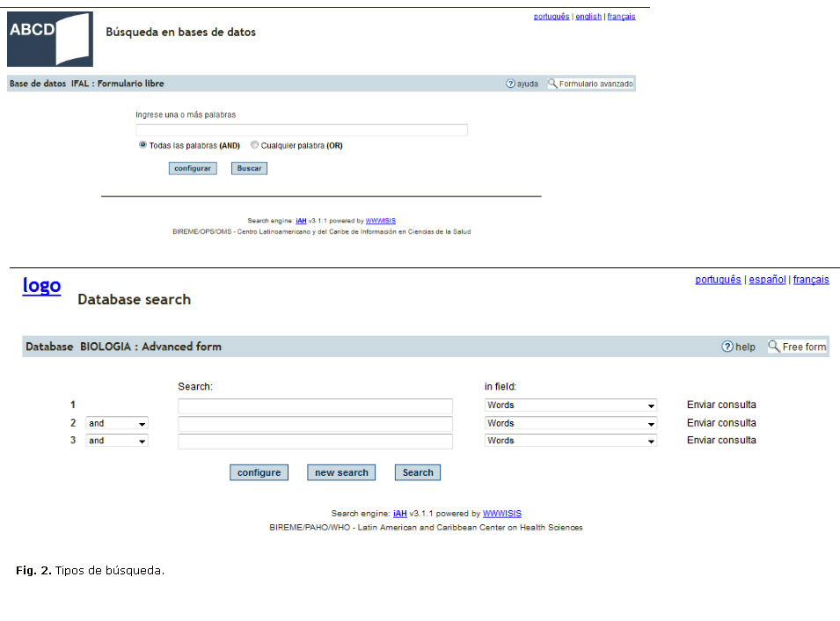The image size is (840, 621).
Task: Open the row 3 'and' operator dropdown
Action: coord(116,441)
